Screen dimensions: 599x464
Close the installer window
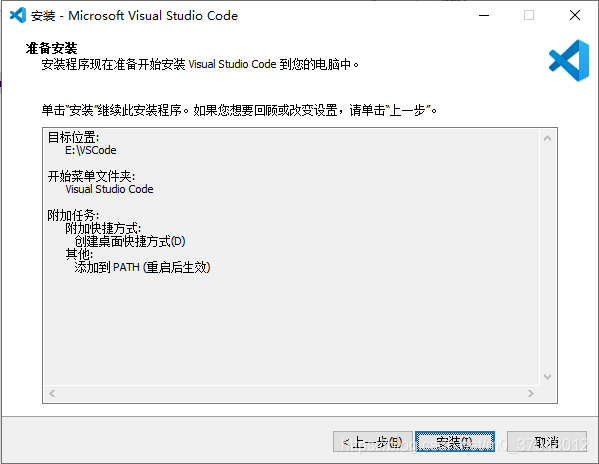tap(575, 15)
